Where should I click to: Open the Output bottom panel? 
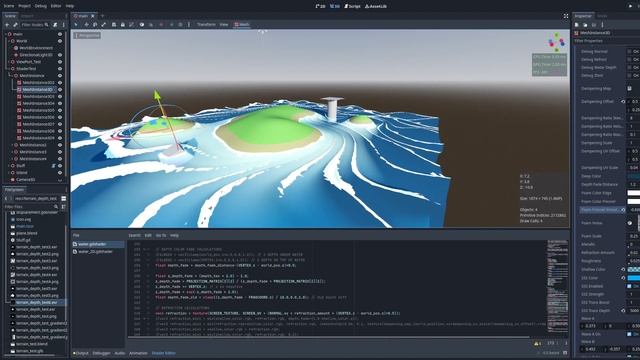pos(81,353)
